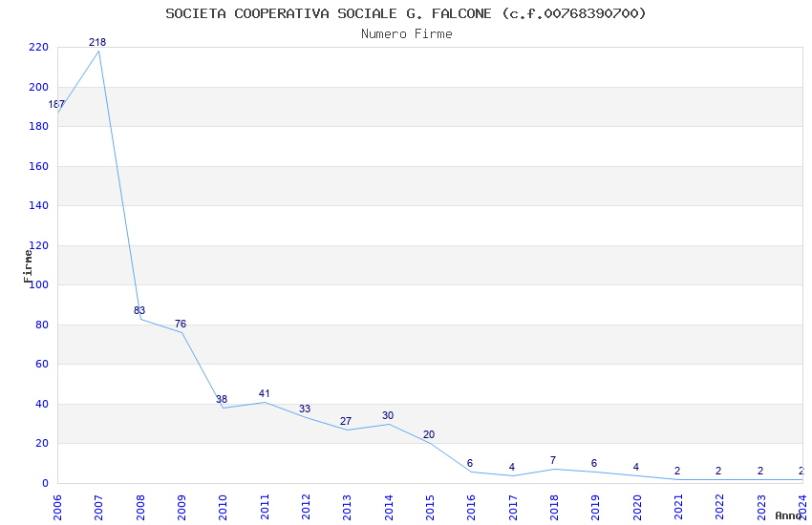Click x-axis year 2008
This screenshot has height=525, width=812.
tap(140, 507)
